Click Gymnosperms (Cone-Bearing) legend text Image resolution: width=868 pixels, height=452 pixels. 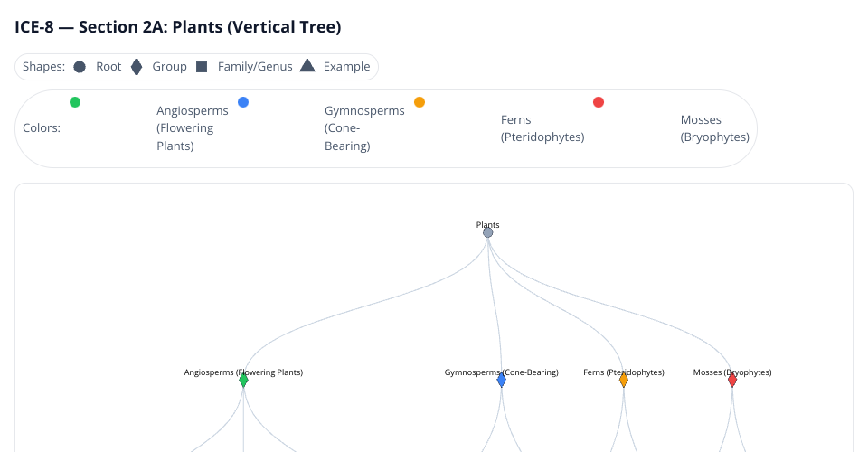[364, 128]
